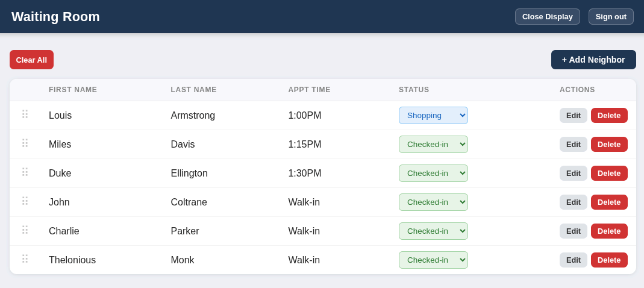
Task: Click the drag handle for Duke Ellington
Action: coord(25,172)
